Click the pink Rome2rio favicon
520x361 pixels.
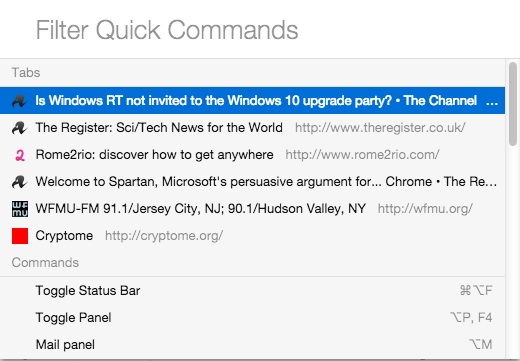click(20, 155)
